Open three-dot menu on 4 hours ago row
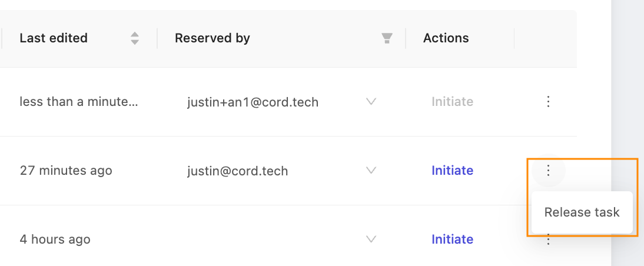 [548, 240]
